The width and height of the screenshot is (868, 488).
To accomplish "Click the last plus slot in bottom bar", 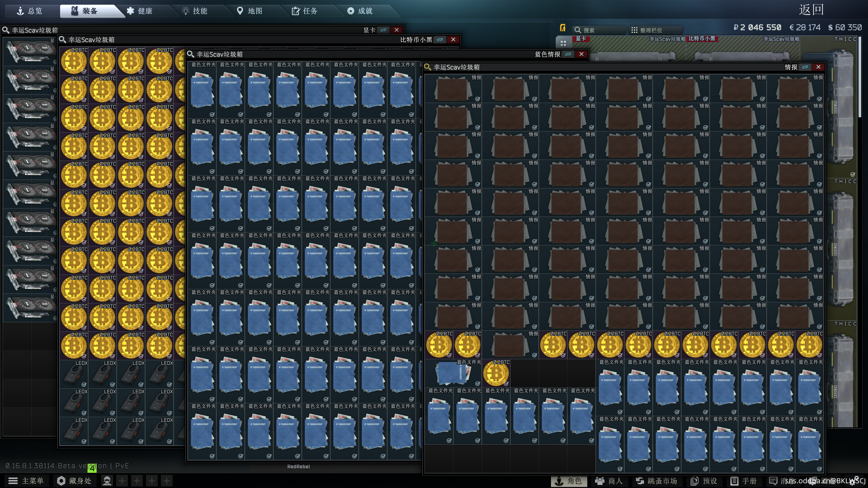I will coord(167,481).
